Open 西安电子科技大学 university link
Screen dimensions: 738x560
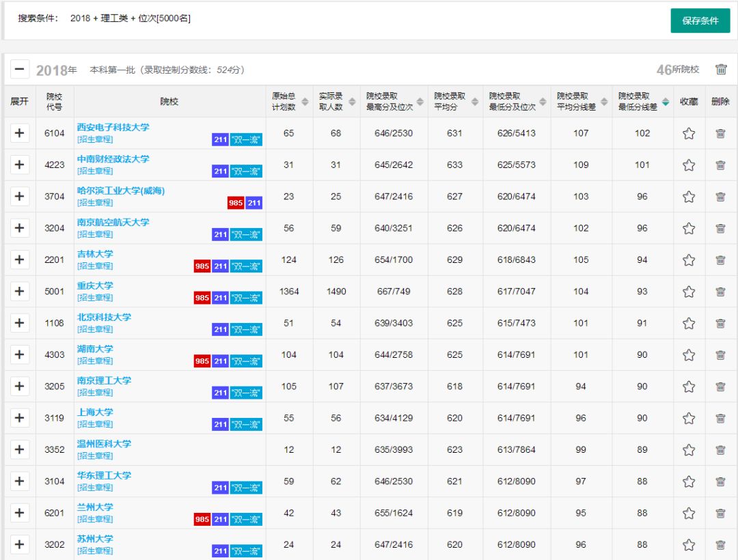tap(113, 128)
